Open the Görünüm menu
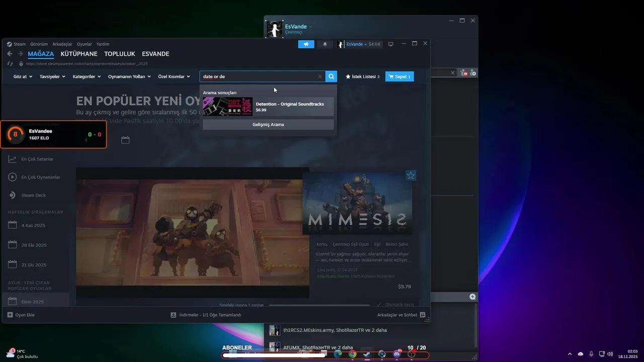Screen dimensions: 644x362 39,44
